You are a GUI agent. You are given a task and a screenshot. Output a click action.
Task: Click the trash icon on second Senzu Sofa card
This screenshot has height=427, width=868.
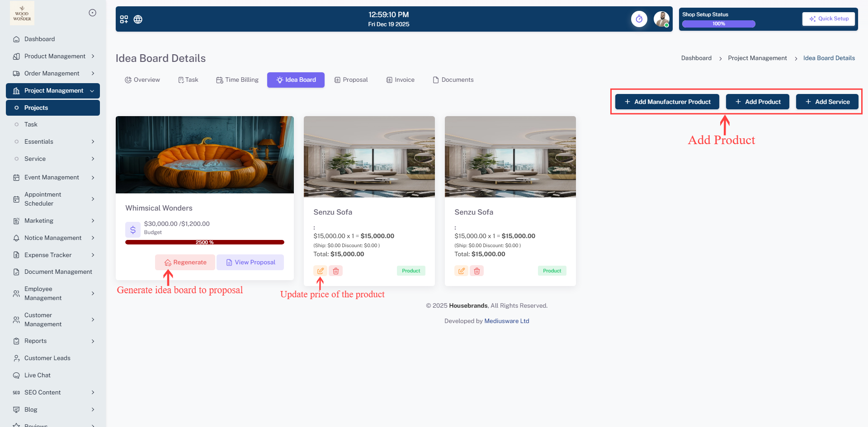pos(477,271)
